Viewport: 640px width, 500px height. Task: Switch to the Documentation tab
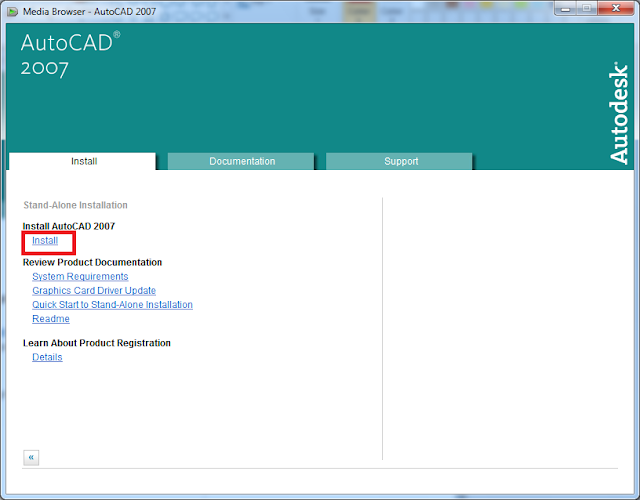click(241, 161)
